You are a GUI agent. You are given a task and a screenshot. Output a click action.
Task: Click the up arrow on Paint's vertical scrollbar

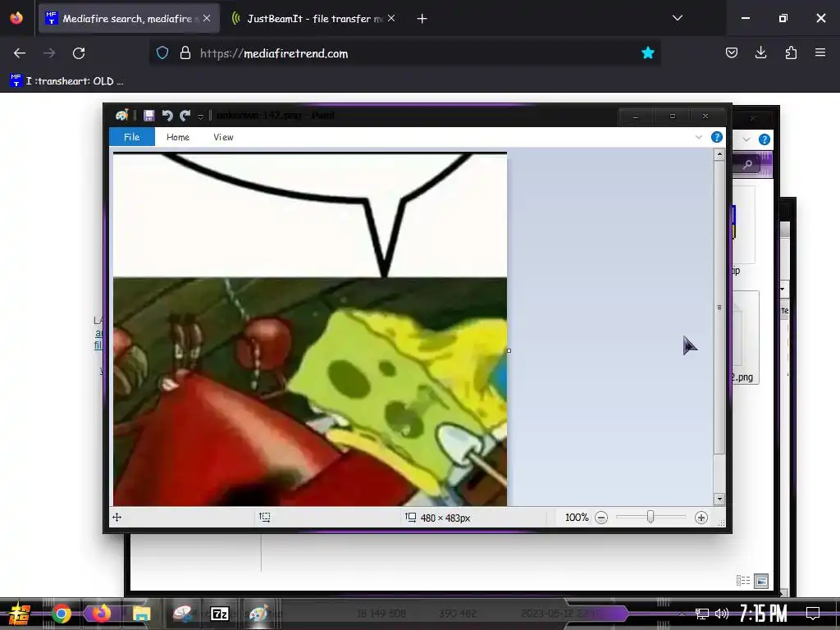(719, 154)
